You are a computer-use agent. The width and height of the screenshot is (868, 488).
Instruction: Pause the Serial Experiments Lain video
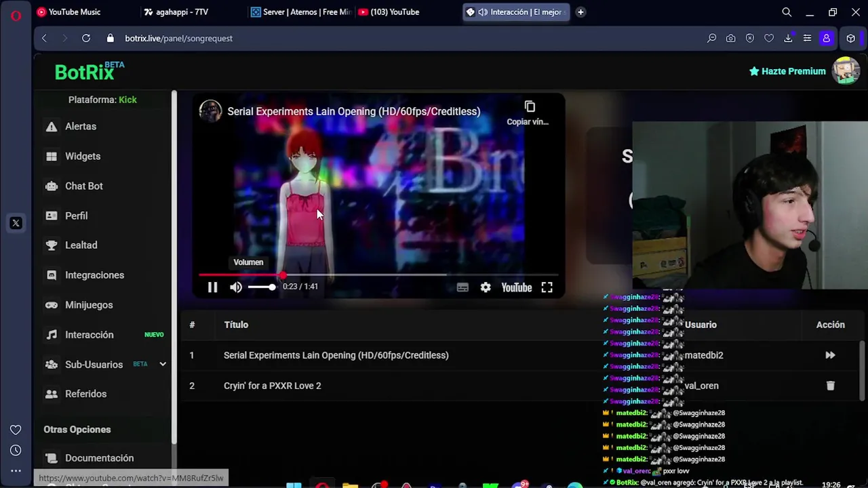[x=212, y=287]
